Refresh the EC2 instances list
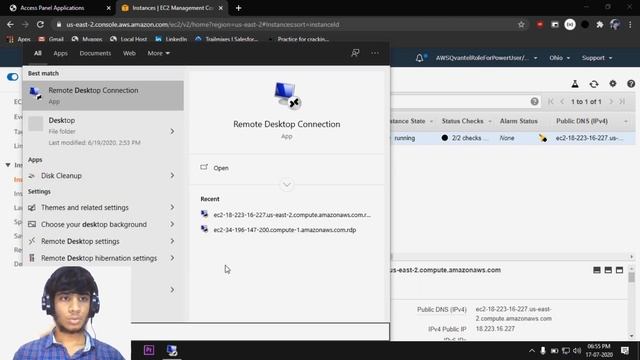 [x=594, y=84]
